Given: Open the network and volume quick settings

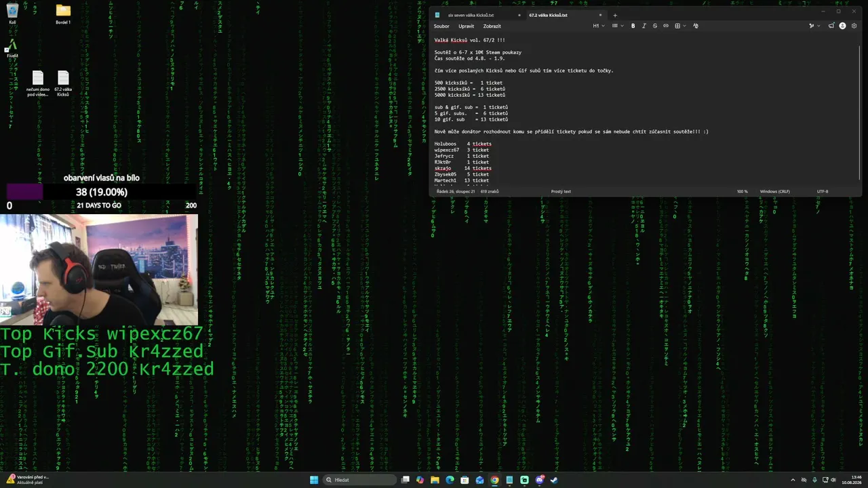Looking at the screenshot, I should (830, 480).
